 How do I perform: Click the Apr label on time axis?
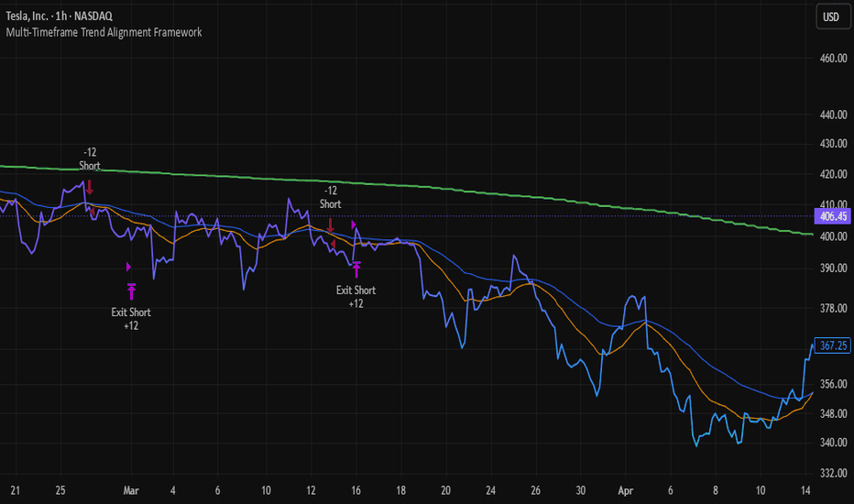(625, 490)
